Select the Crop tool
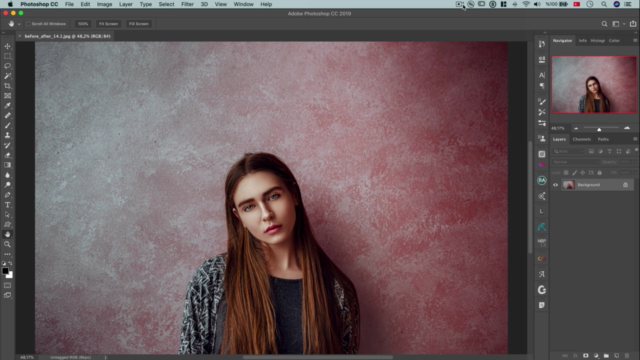640x360 pixels. pos(7,86)
